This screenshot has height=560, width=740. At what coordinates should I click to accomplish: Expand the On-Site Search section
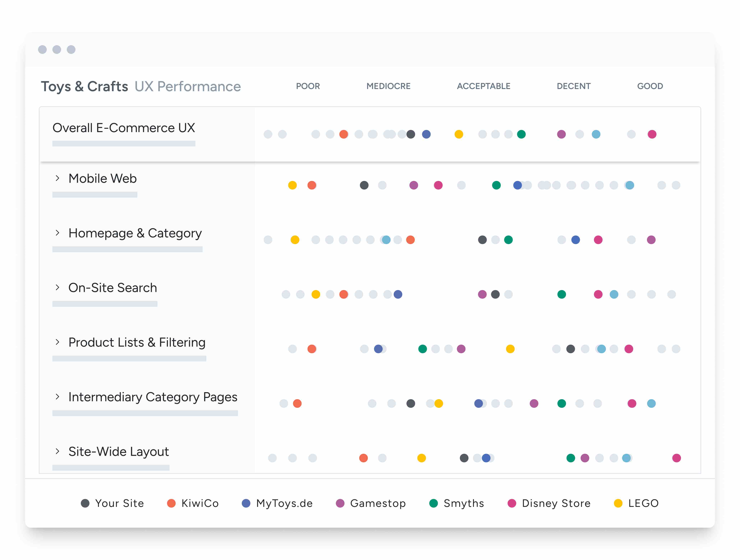(57, 288)
